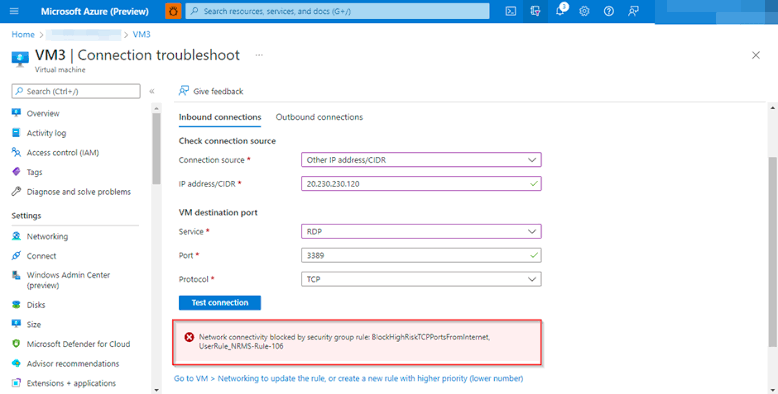The width and height of the screenshot is (778, 394).
Task: Click the blocked security group rule message
Action: coord(344,341)
